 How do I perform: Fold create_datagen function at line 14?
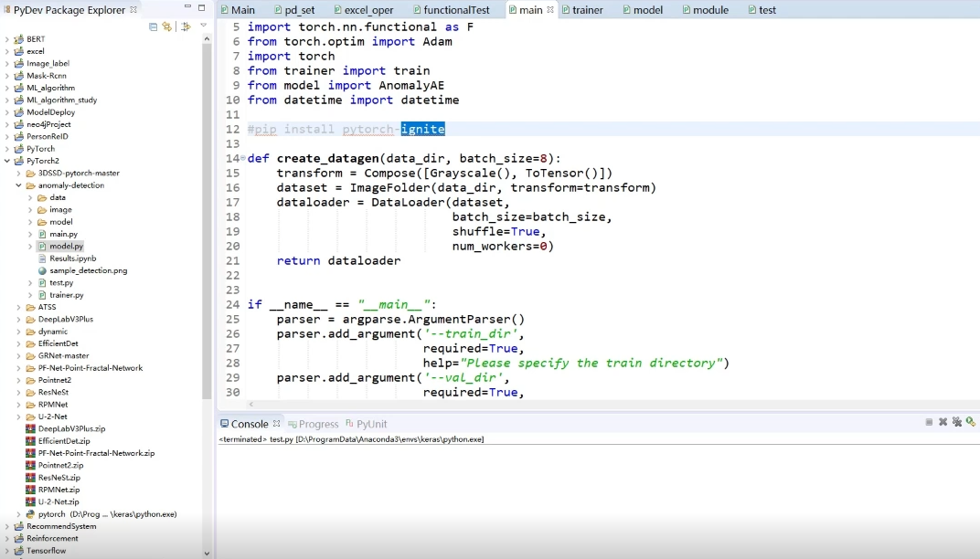pos(240,159)
